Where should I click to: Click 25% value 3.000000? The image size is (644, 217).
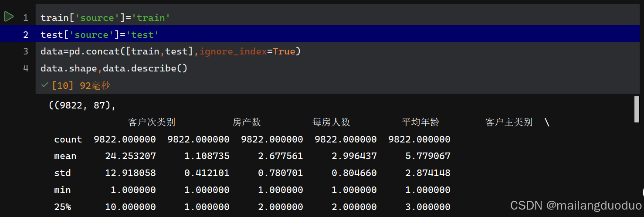(428, 207)
